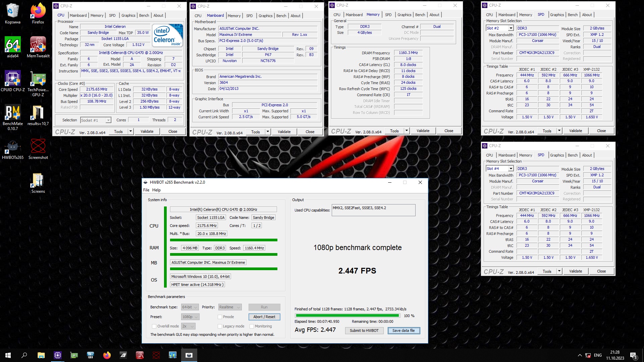Viewport: 644px width, 362px height.
Task: Expand the Overkill 2x multiplier dropdown
Action: point(188,326)
